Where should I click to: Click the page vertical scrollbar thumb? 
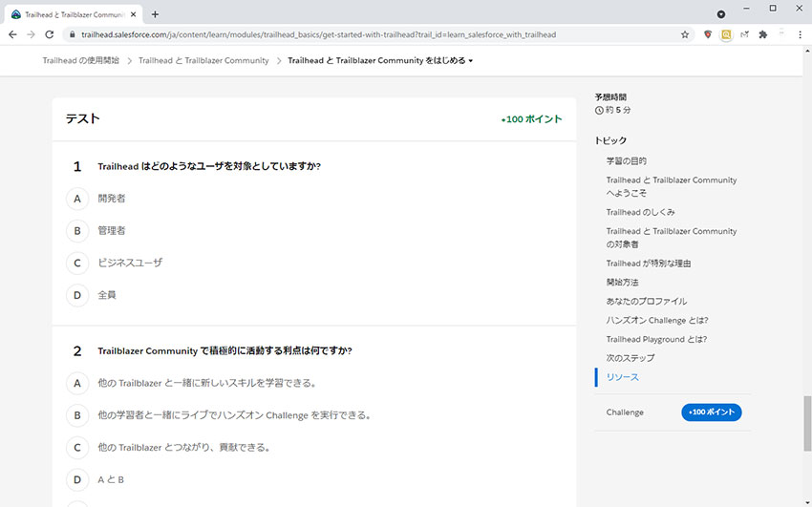point(807,423)
